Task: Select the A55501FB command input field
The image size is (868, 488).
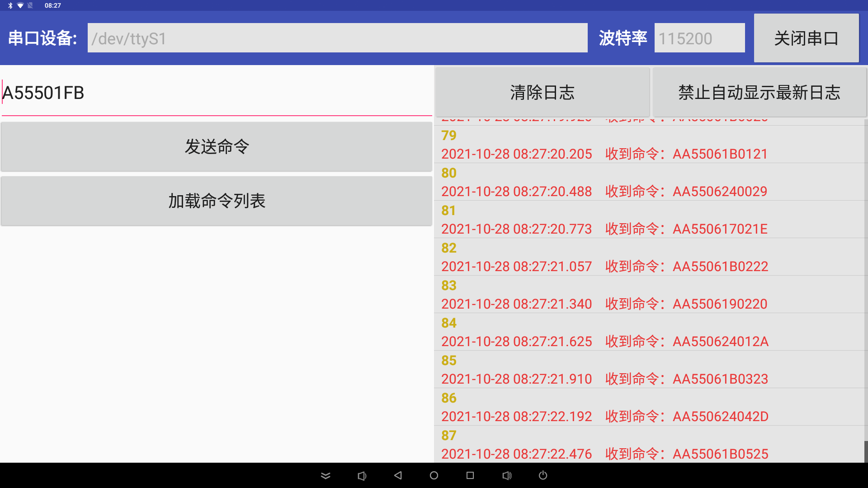Action: (x=216, y=93)
